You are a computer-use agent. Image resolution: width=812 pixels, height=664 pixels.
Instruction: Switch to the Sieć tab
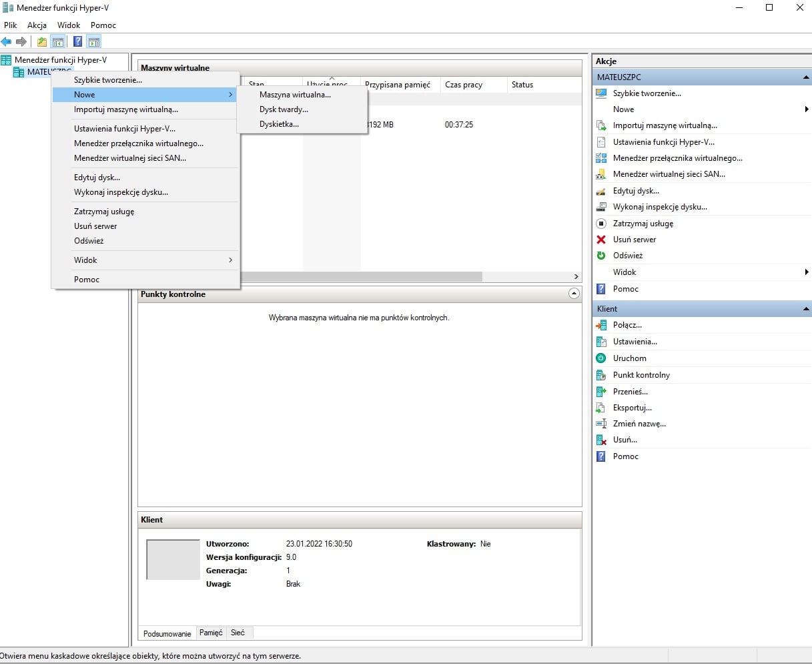point(238,633)
